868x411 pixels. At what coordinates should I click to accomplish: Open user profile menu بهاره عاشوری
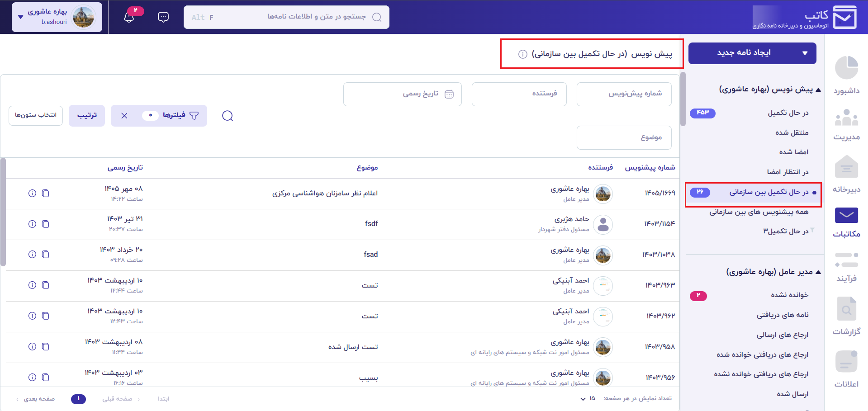57,17
